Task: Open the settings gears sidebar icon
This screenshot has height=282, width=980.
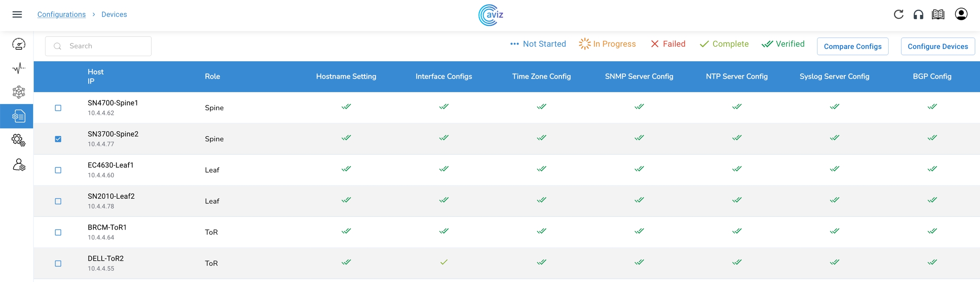Action: pyautogui.click(x=18, y=140)
